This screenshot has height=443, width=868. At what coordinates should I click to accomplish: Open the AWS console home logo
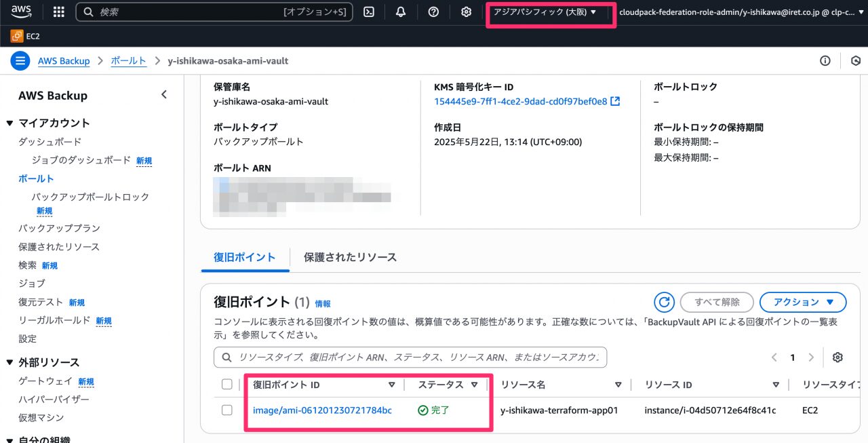pos(21,12)
